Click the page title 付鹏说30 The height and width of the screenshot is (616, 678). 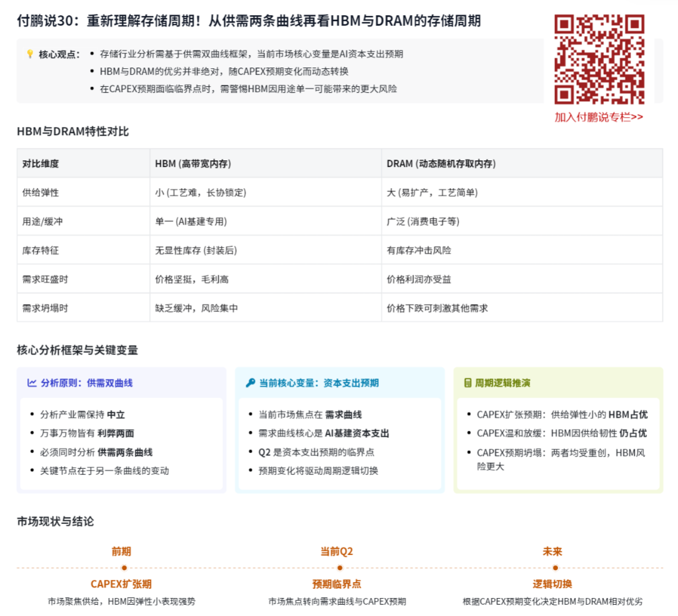pos(249,21)
